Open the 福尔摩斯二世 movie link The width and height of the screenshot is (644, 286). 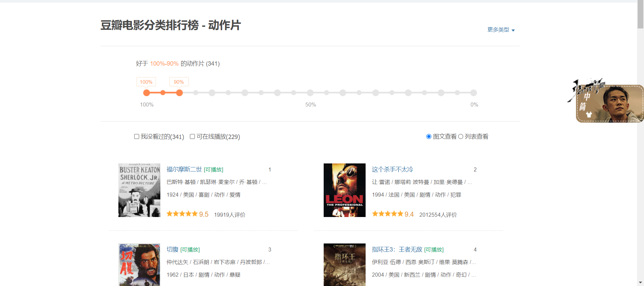184,169
